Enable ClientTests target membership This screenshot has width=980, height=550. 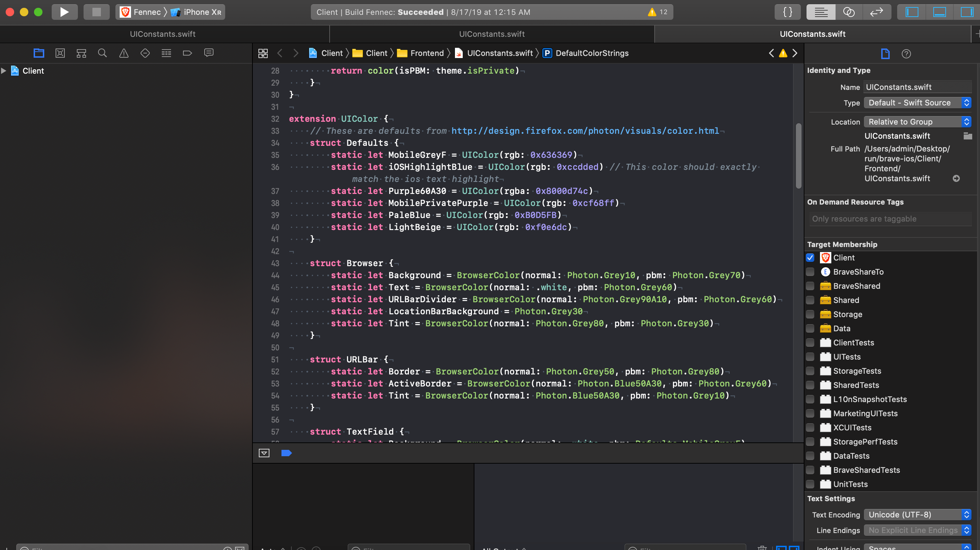(x=810, y=343)
